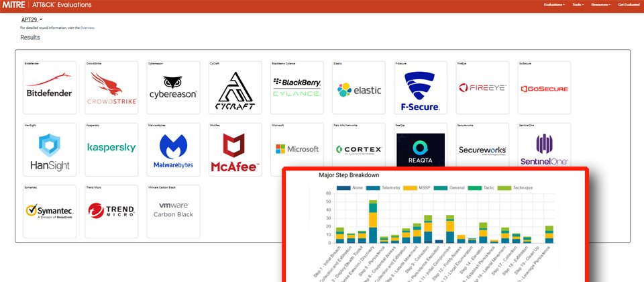Toggle the Telemetry legend entry

(383, 188)
